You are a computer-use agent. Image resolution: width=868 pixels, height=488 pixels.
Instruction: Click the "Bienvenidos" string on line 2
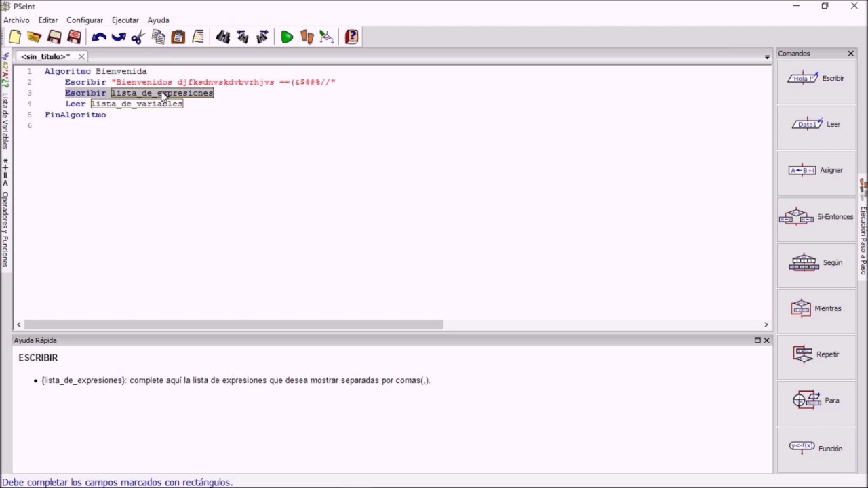pos(223,82)
